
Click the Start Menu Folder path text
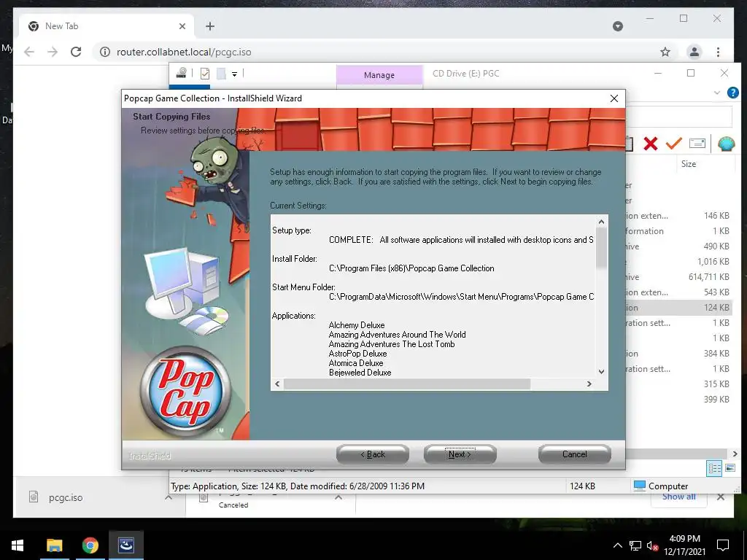click(461, 297)
